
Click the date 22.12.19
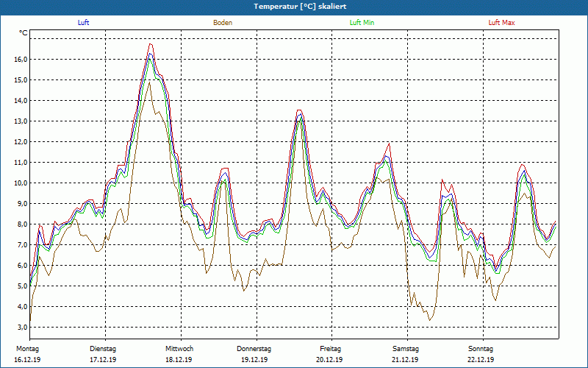pos(481,360)
